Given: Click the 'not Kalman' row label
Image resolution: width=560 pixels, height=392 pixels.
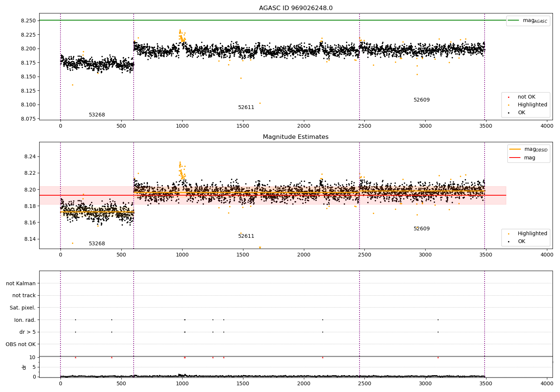Looking at the screenshot, I should tap(21, 283).
